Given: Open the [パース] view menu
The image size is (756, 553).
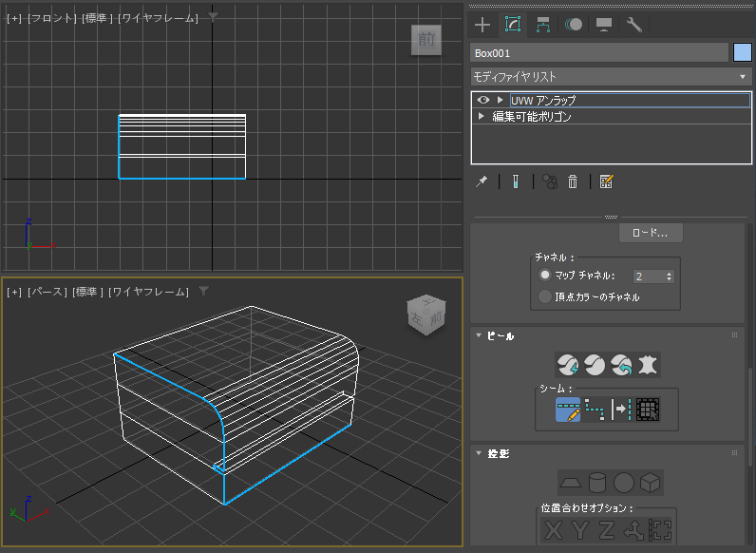Looking at the screenshot, I should pos(47,292).
